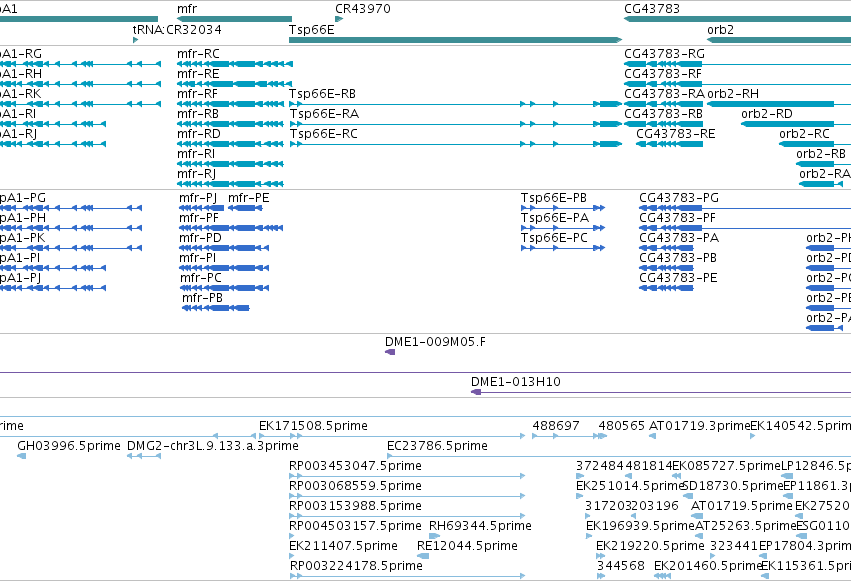Open DMG2-chr3L.9.133.a.3prime feature
Viewport: 851px width, 581px height.
[x=144, y=456]
